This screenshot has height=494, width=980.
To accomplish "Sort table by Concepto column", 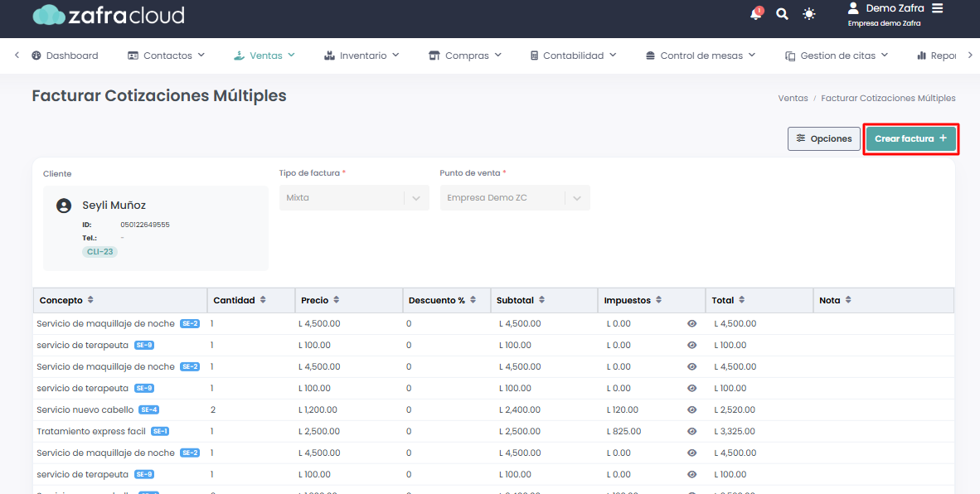I will pyautogui.click(x=90, y=300).
